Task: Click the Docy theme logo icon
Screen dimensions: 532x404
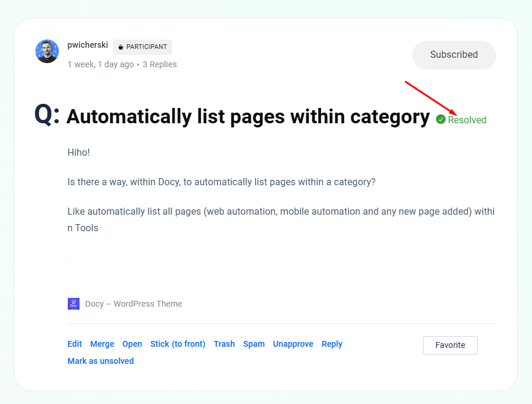Action: click(74, 304)
